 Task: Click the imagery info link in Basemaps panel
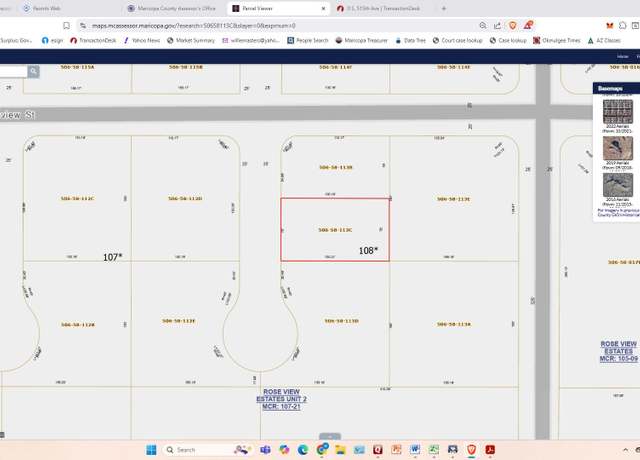tap(618, 213)
